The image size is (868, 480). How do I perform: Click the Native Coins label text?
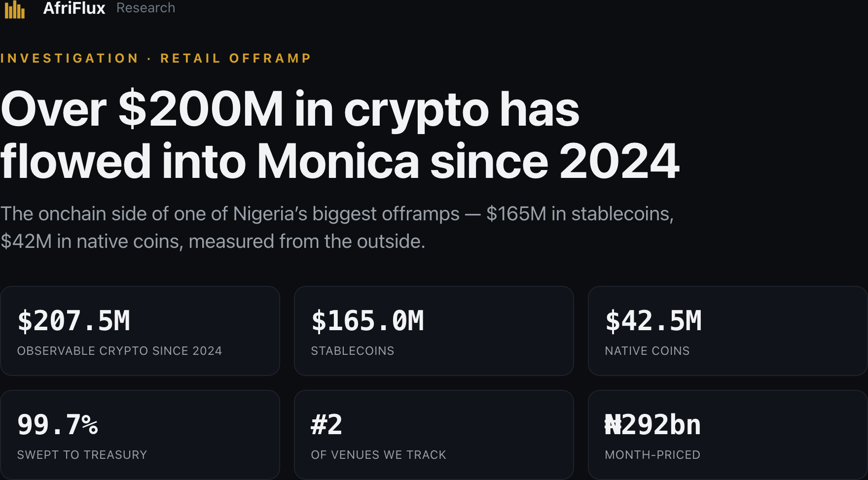click(x=647, y=351)
